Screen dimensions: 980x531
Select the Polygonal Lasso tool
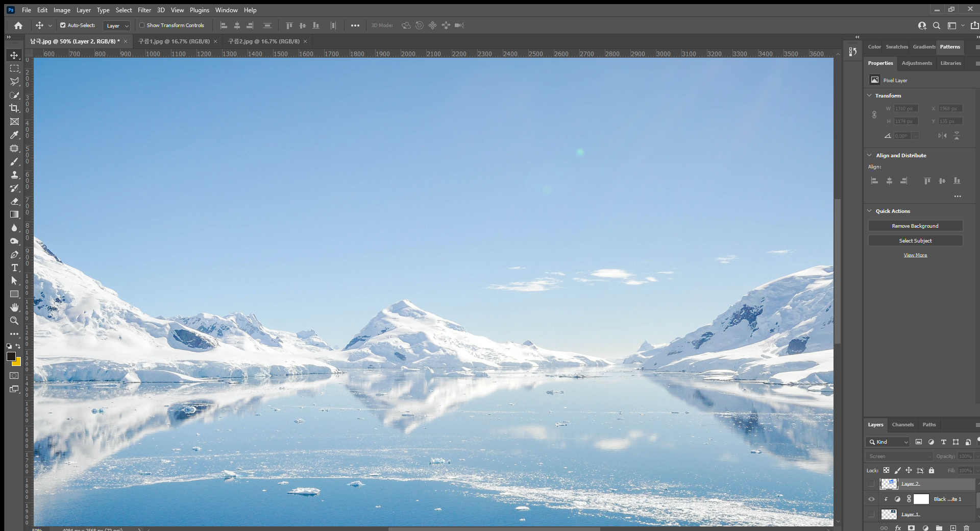point(14,82)
